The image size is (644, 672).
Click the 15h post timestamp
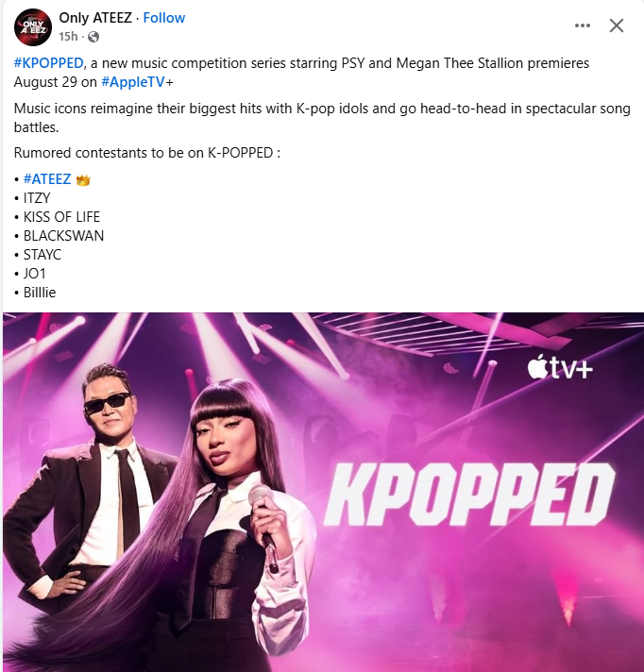click(x=68, y=37)
